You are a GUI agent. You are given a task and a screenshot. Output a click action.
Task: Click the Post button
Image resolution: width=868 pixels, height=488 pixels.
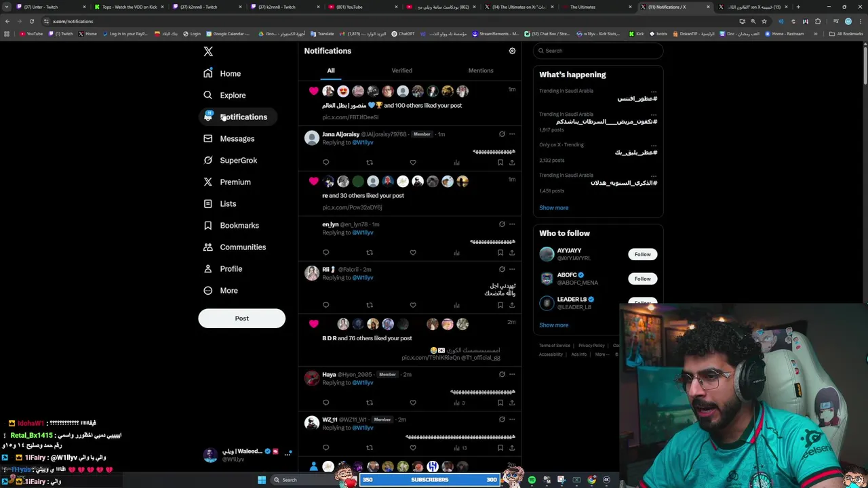[x=241, y=318]
